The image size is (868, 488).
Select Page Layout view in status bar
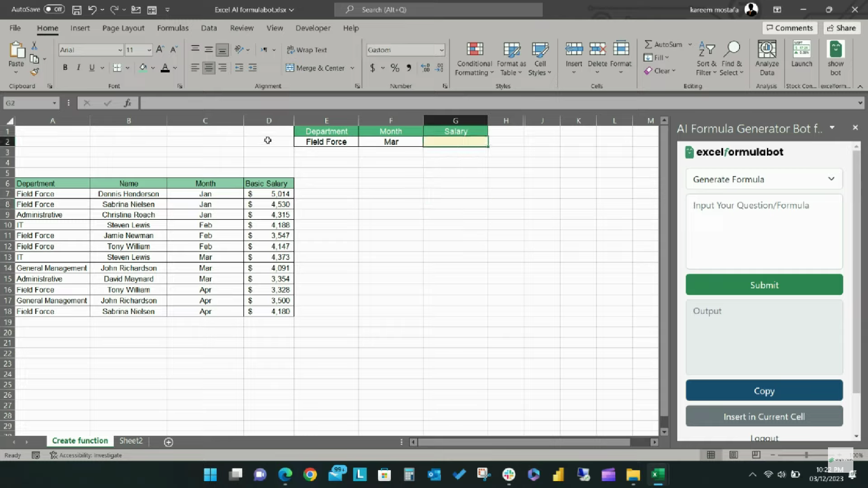(733, 455)
